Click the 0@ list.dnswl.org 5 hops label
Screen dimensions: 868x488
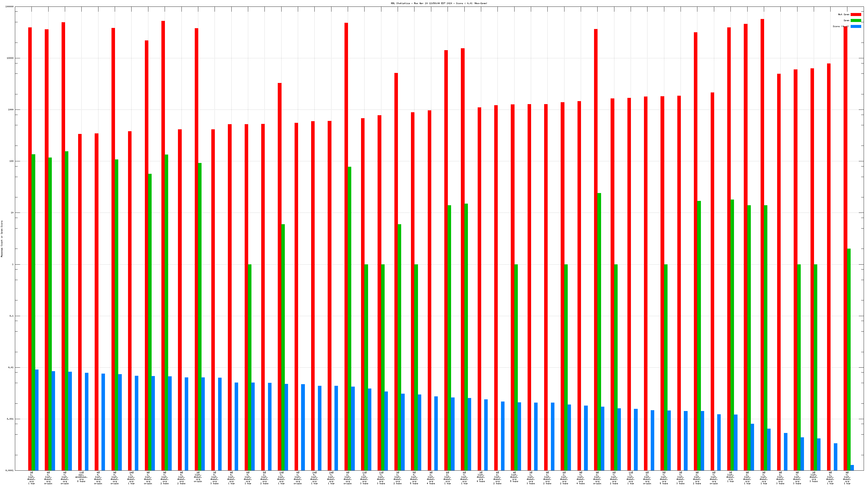click(x=514, y=477)
